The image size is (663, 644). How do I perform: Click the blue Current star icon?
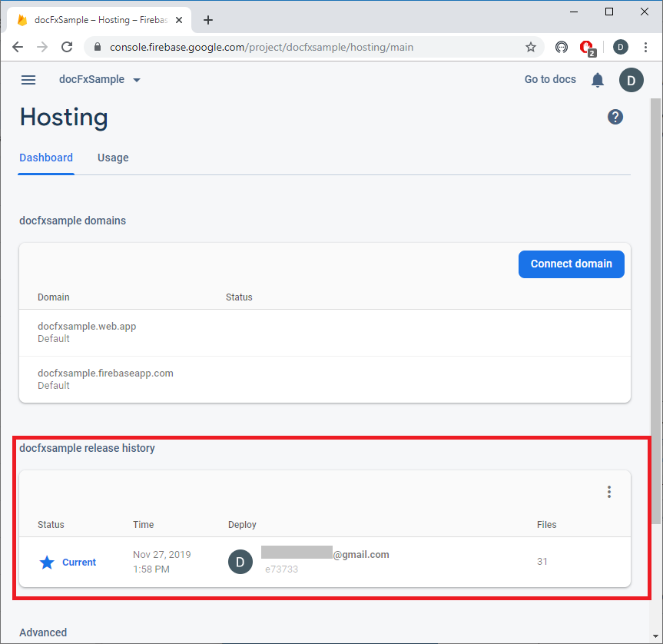coord(47,563)
